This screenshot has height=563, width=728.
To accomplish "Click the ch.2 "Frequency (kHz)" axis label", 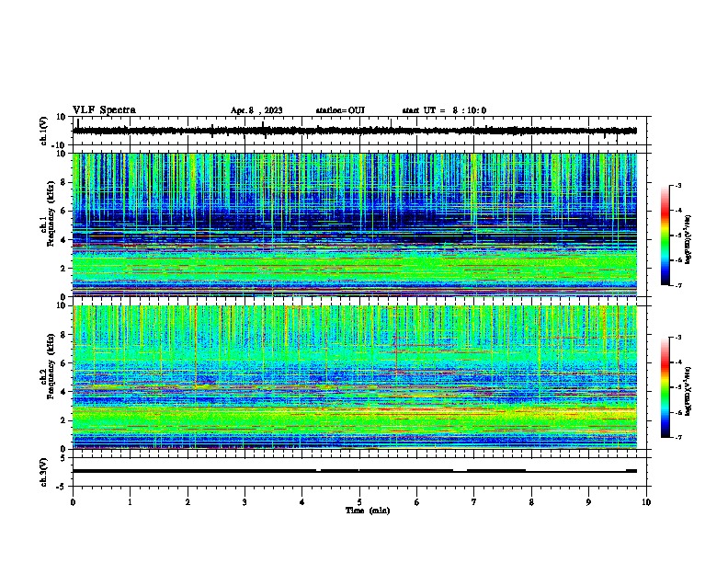I will 51,366.
